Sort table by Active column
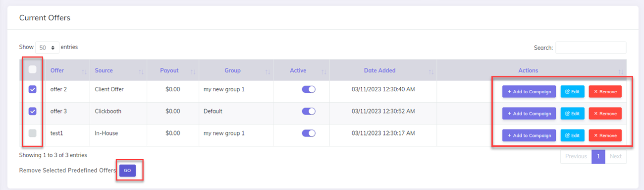Image resolution: width=644 pixels, height=190 pixels. [301, 70]
